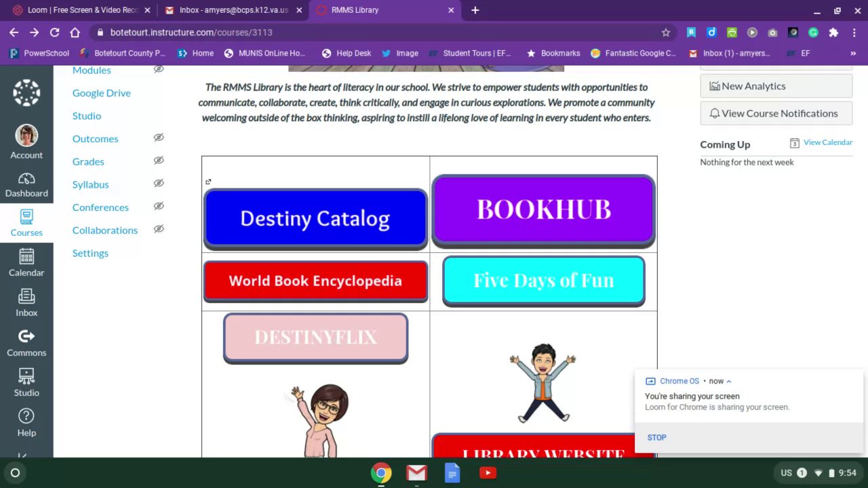The height and width of the screenshot is (488, 868).
Task: Click the gray play-button extension icon
Action: (752, 33)
